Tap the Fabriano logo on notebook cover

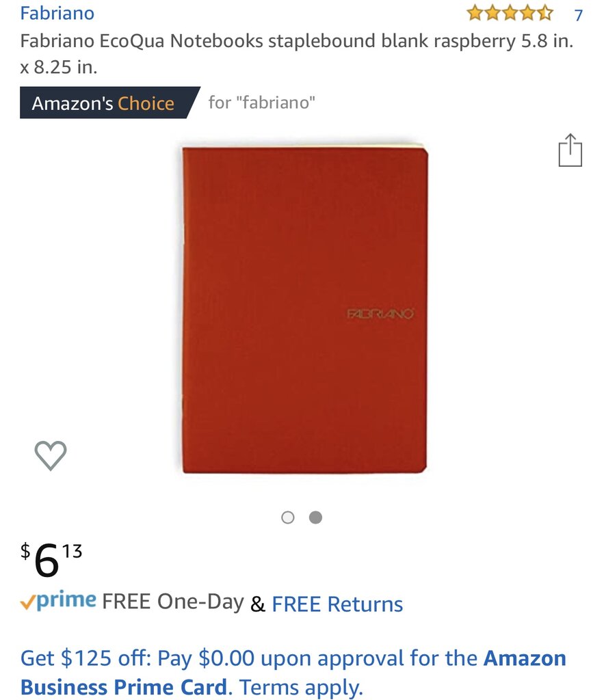[x=380, y=314]
